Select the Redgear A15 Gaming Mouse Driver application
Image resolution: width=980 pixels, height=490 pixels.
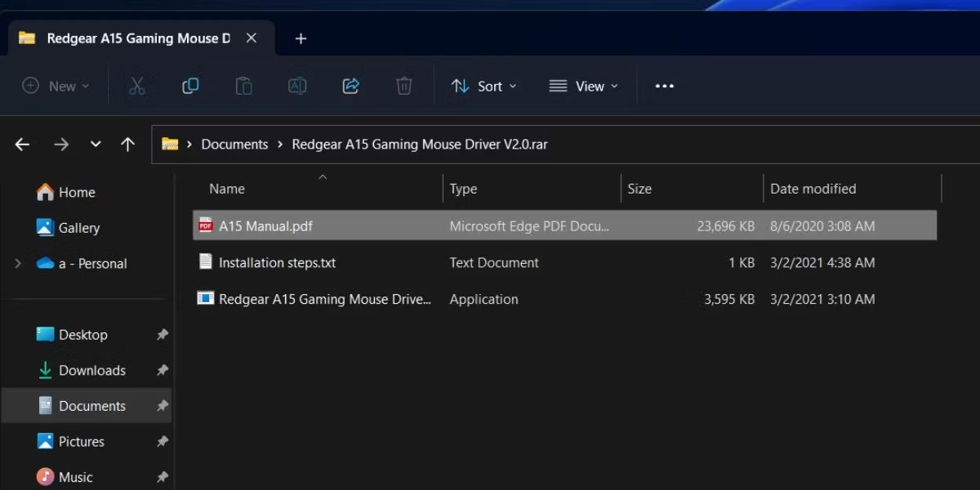[x=564, y=299]
